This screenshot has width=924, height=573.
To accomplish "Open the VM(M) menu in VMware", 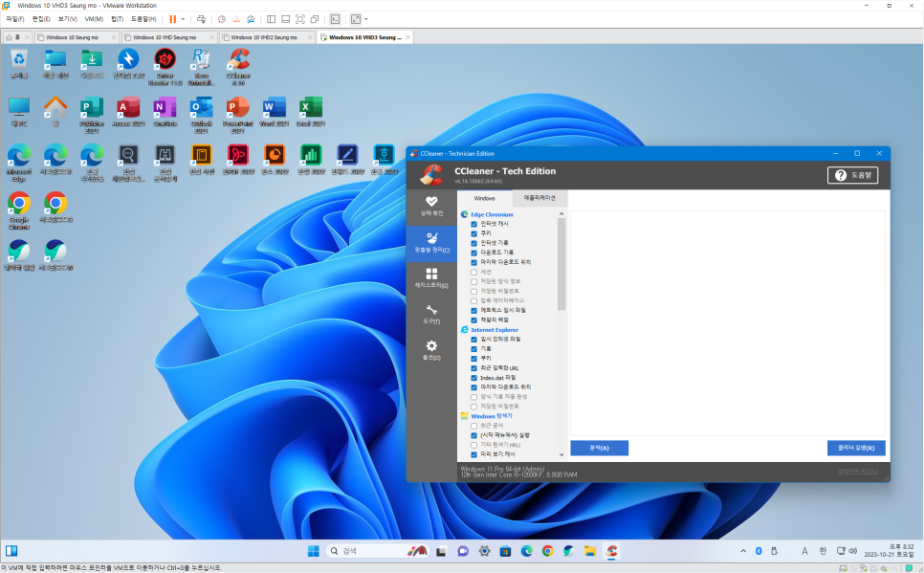I will (x=94, y=19).
